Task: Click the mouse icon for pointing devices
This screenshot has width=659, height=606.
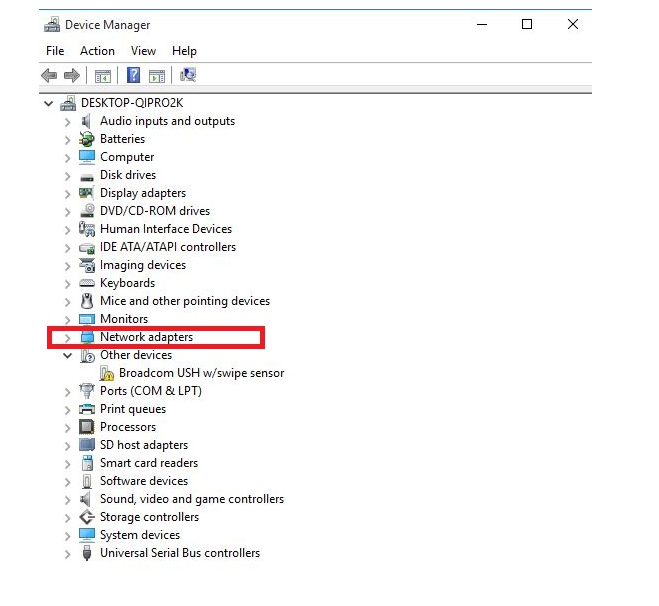Action: 87,301
